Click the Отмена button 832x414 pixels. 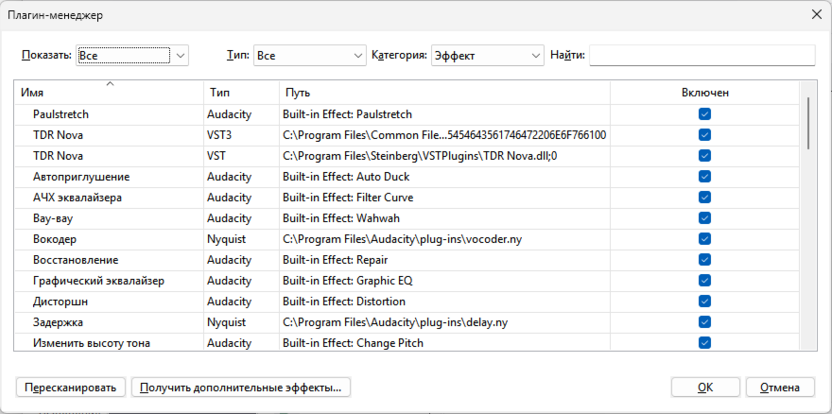pyautogui.click(x=780, y=387)
